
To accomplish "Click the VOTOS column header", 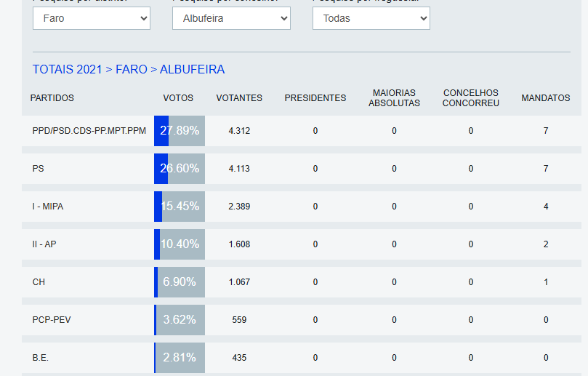I will (x=178, y=98).
